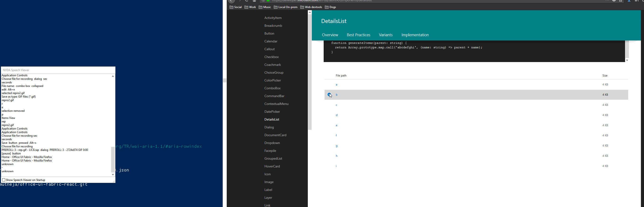Open Coachmark in the component sidebar
The width and height of the screenshot is (644, 207).
click(273, 65)
